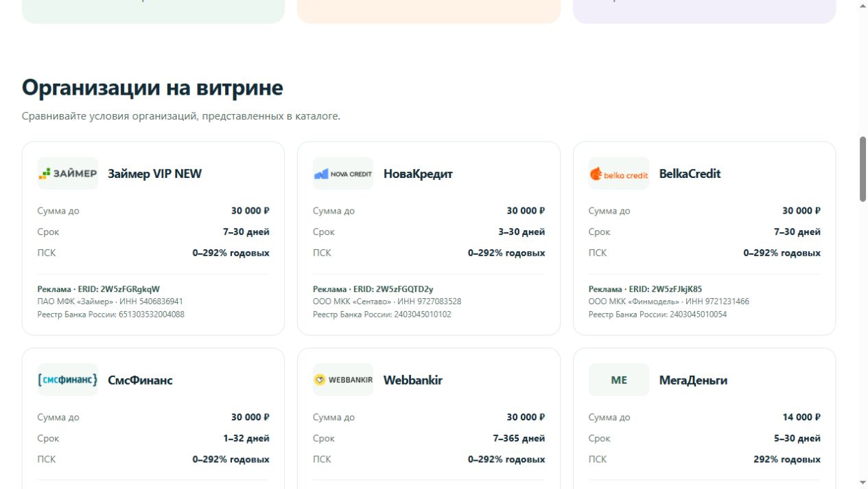This screenshot has height=489, width=868.
Task: Open the BelkaCredit offer title
Action: [690, 174]
